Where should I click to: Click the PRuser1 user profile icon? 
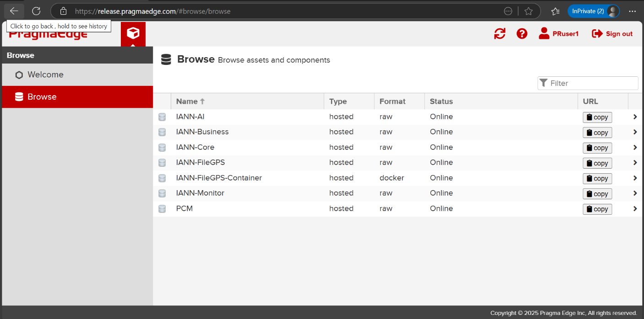[x=544, y=33]
